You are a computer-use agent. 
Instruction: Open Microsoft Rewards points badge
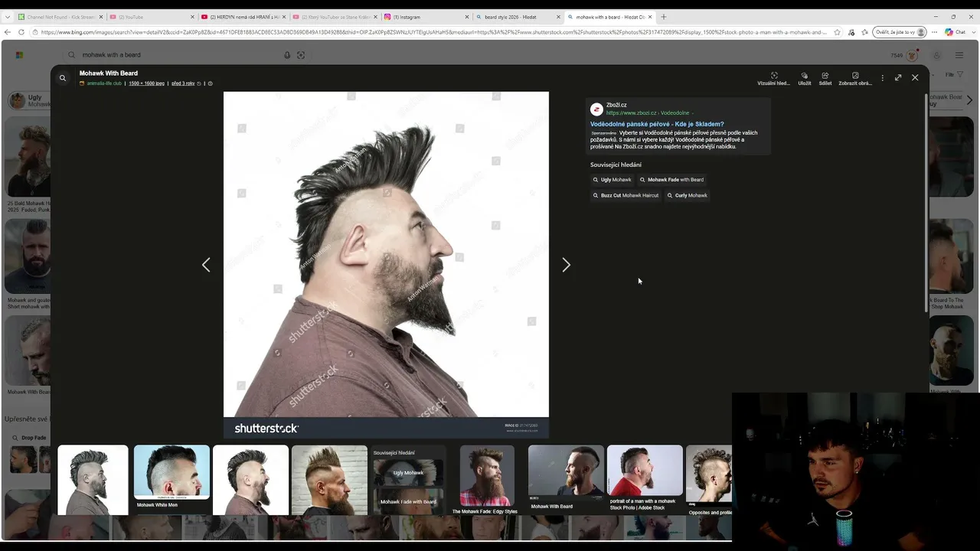[904, 55]
